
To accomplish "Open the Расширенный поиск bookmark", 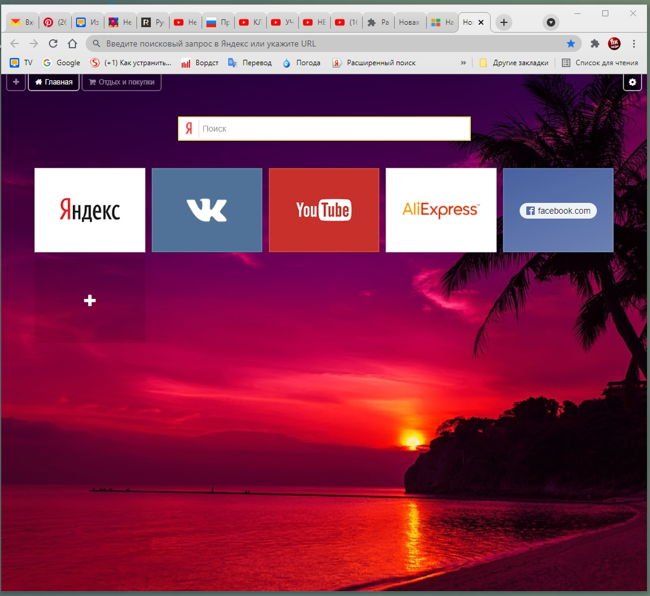I will point(374,63).
